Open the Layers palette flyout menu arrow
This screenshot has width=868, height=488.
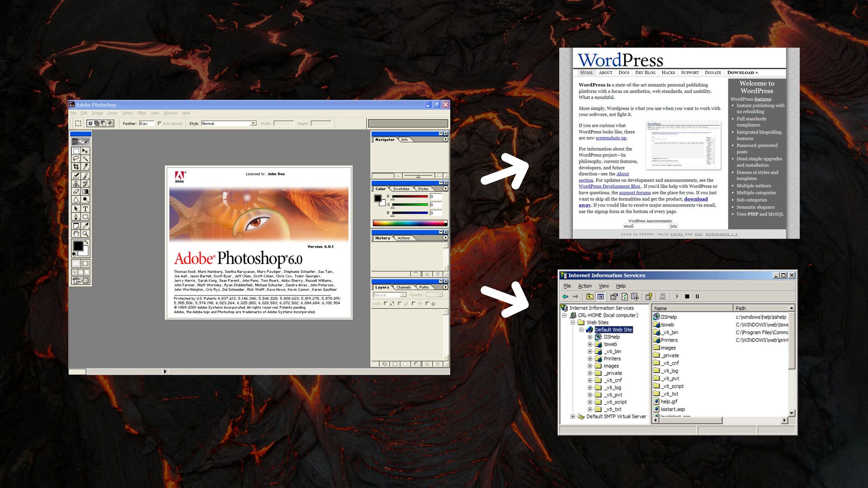(445, 287)
